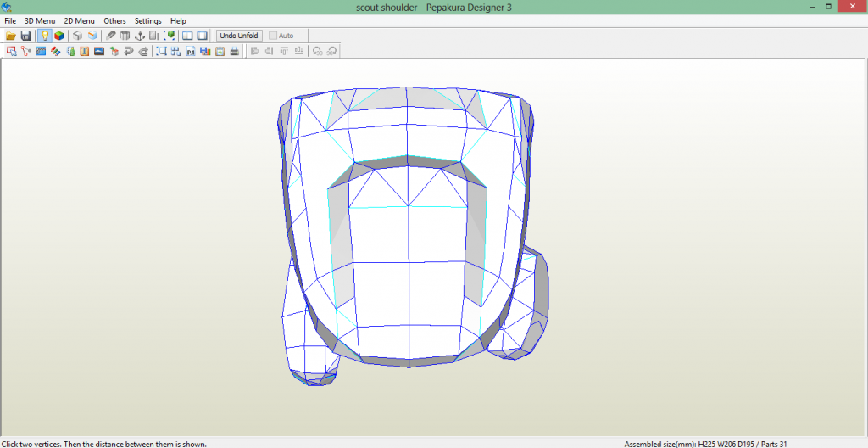Click the insert picture icon
Screen dimensions: 868x448
tap(99, 51)
